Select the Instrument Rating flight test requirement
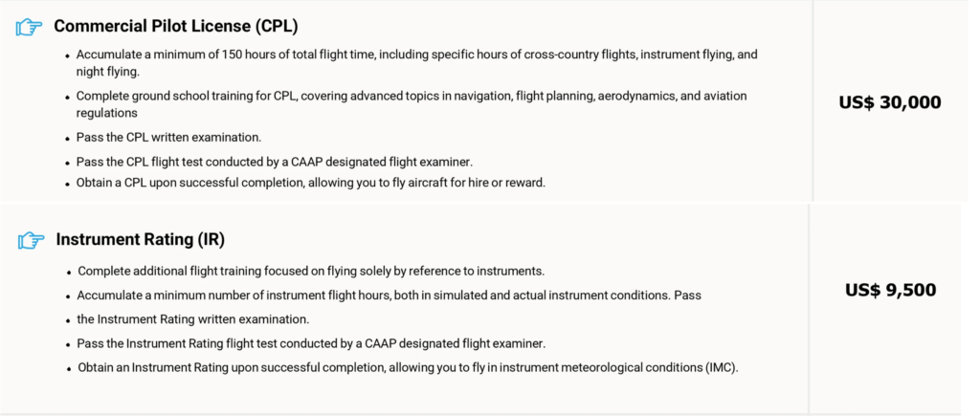The width and height of the screenshot is (980, 416). click(312, 342)
